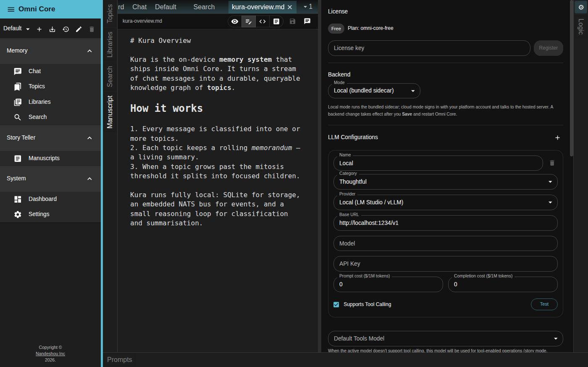Open Manuscripts under Story Teller
The height and width of the screenshot is (367, 588).
[50, 158]
